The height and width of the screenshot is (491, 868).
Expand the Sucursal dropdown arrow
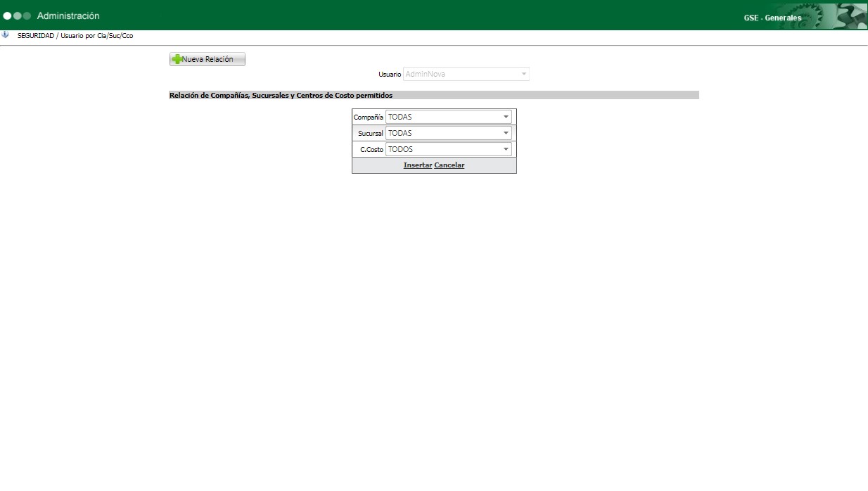point(506,133)
